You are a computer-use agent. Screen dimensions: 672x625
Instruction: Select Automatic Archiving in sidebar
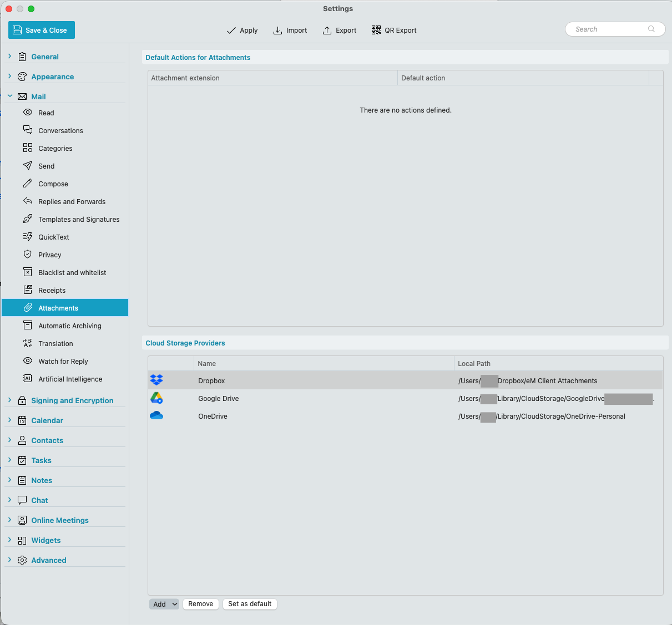(x=70, y=326)
